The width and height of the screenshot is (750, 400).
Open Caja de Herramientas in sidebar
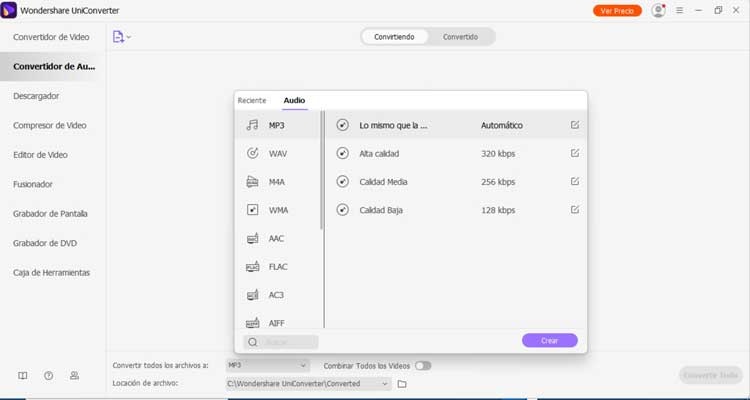point(52,273)
